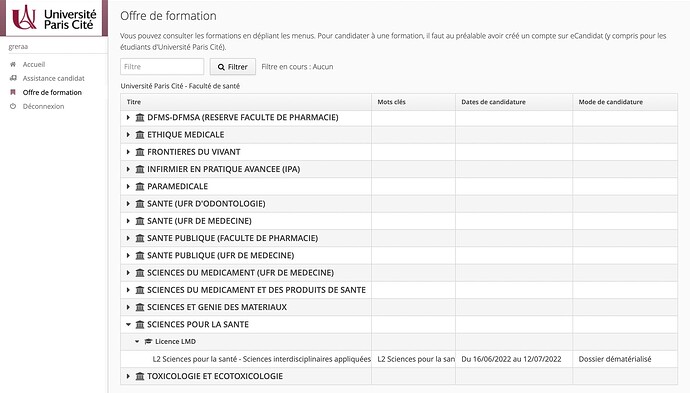Select Déconnexion in the sidebar menu
The width and height of the screenshot is (690, 393).
pyautogui.click(x=44, y=107)
